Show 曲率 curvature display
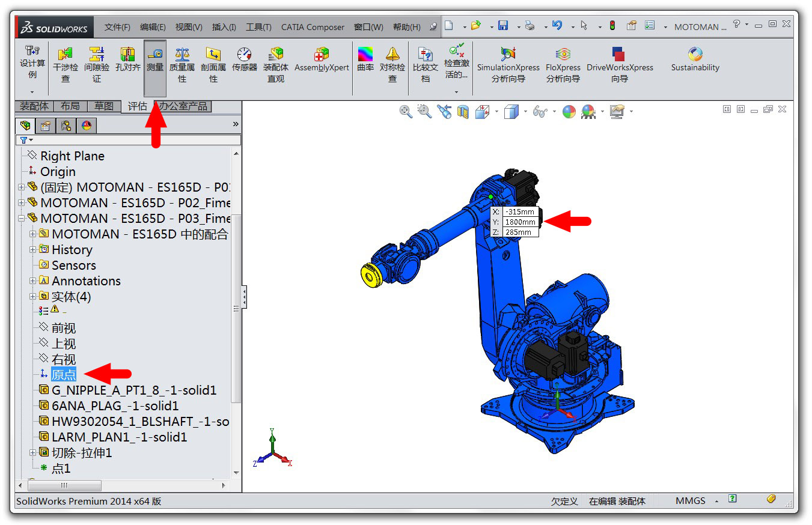The width and height of the screenshot is (812, 525). click(365, 60)
